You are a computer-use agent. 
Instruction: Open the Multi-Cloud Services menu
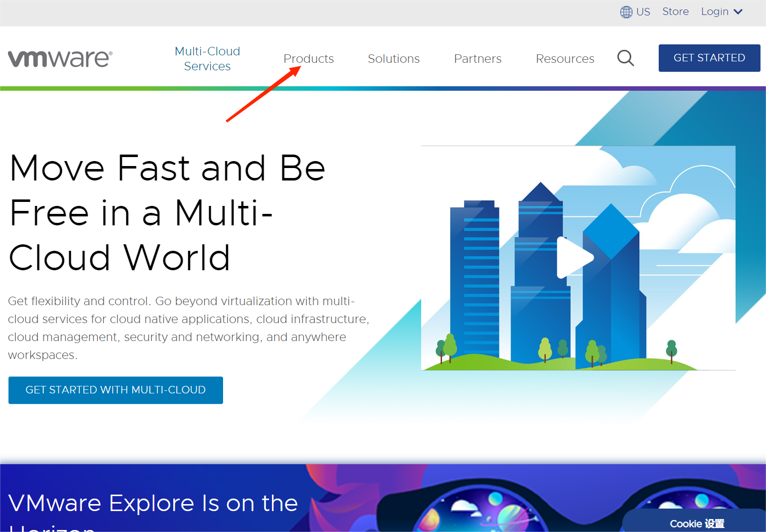pyautogui.click(x=207, y=59)
